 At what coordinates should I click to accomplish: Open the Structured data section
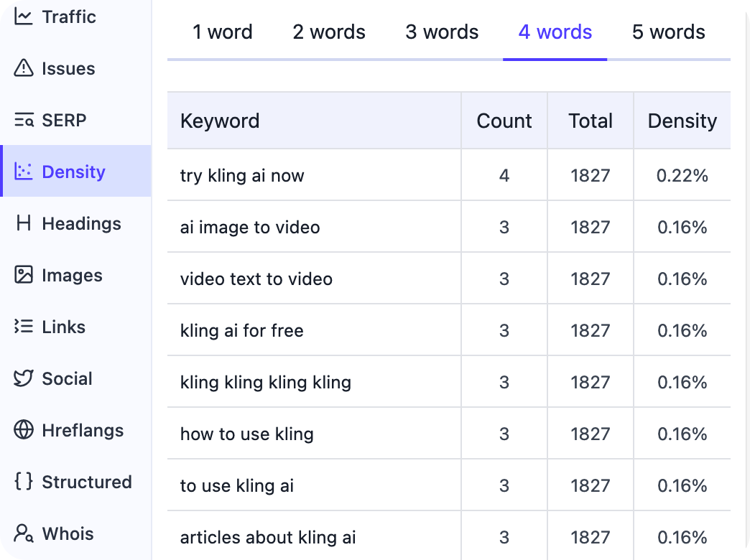[x=75, y=482]
